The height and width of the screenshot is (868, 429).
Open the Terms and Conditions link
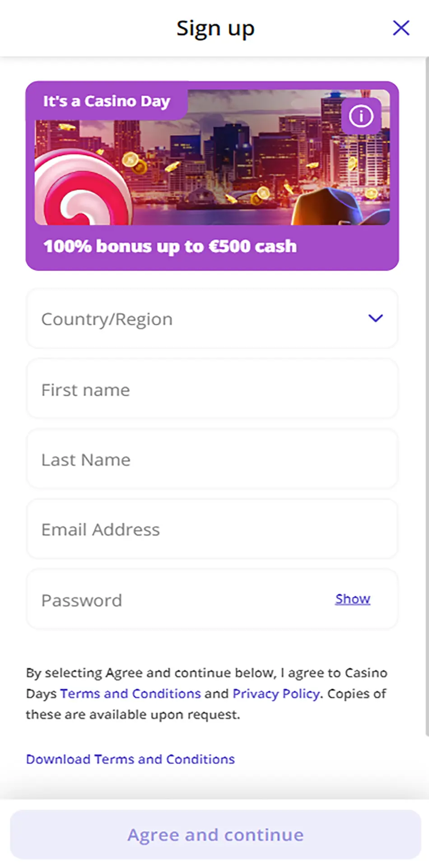pyautogui.click(x=130, y=693)
